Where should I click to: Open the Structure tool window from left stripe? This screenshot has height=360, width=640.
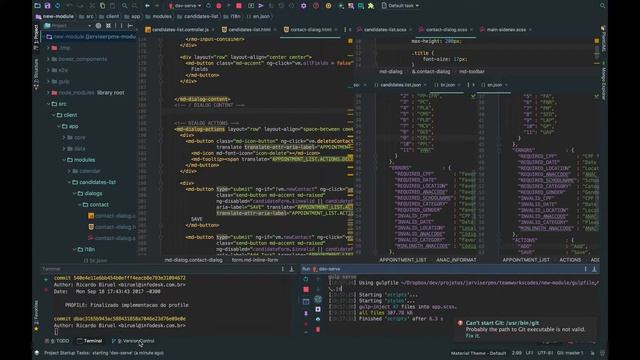(x=36, y=74)
